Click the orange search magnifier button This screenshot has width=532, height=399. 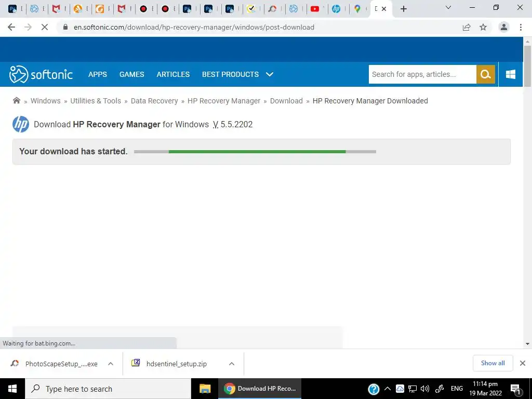(x=486, y=74)
